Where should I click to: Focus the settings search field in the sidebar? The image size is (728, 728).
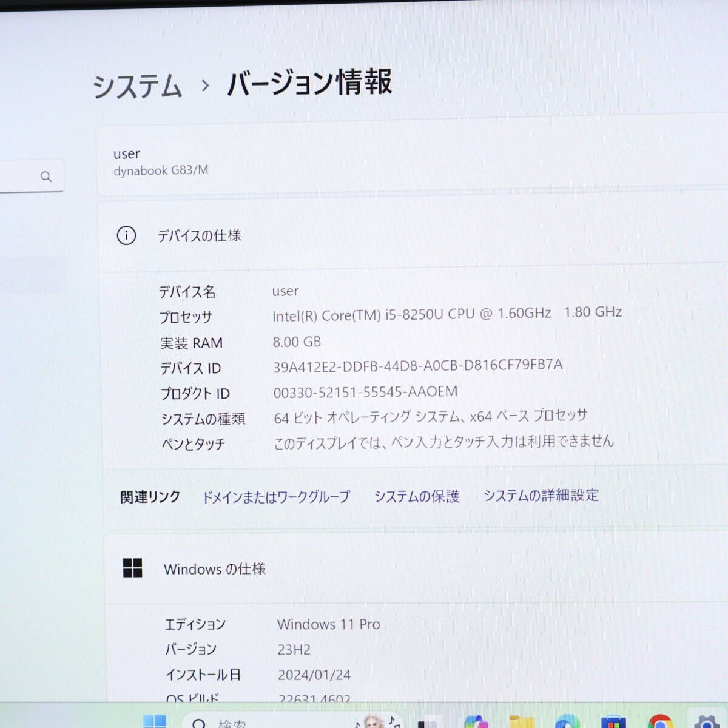click(x=32, y=176)
